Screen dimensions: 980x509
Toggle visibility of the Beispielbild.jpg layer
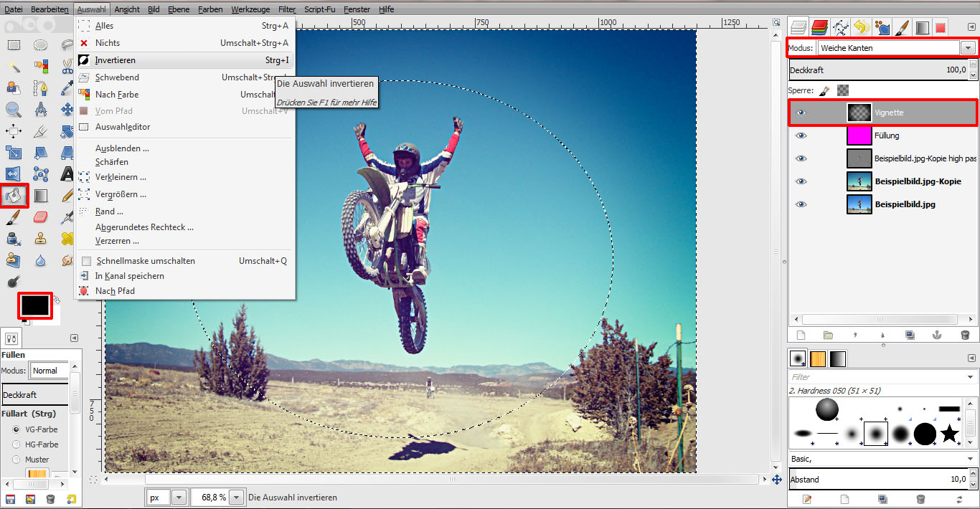pyautogui.click(x=801, y=204)
